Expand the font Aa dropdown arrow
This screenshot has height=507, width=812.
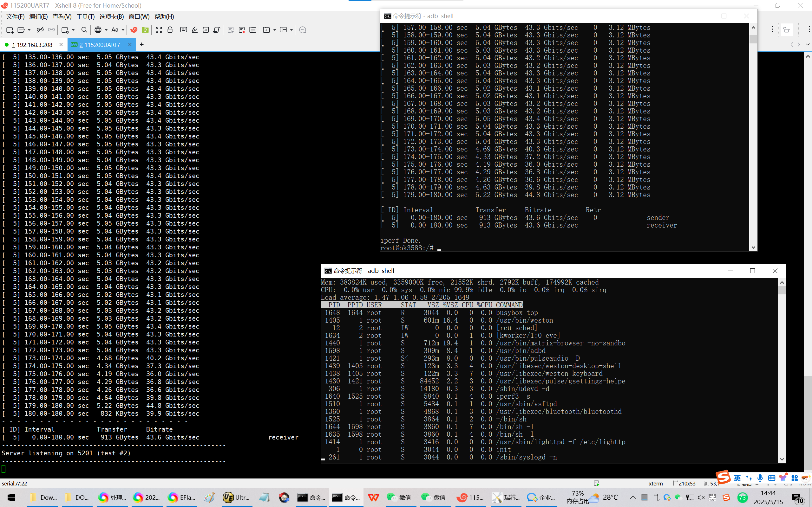[x=123, y=30]
